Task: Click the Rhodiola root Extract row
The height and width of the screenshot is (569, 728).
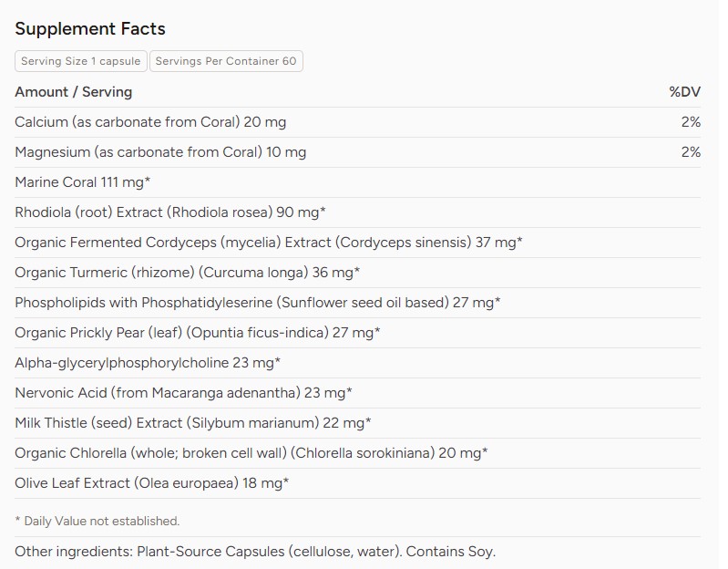Action: pos(357,212)
